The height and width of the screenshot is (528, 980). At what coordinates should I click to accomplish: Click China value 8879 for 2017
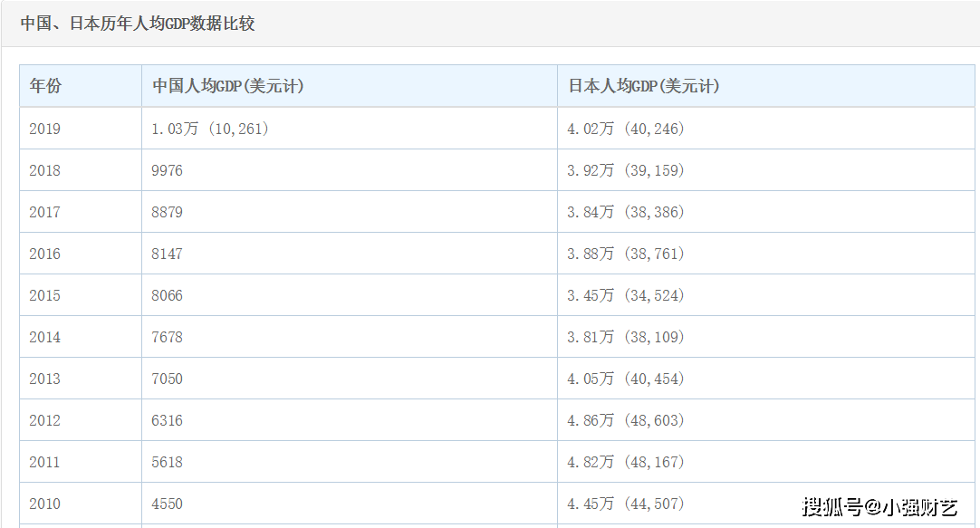click(x=167, y=213)
